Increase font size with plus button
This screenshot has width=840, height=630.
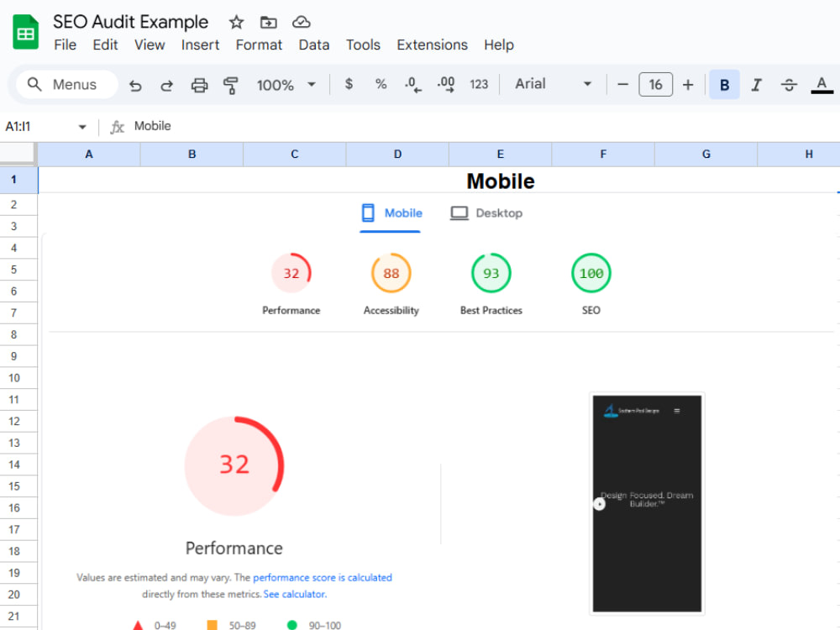(688, 85)
